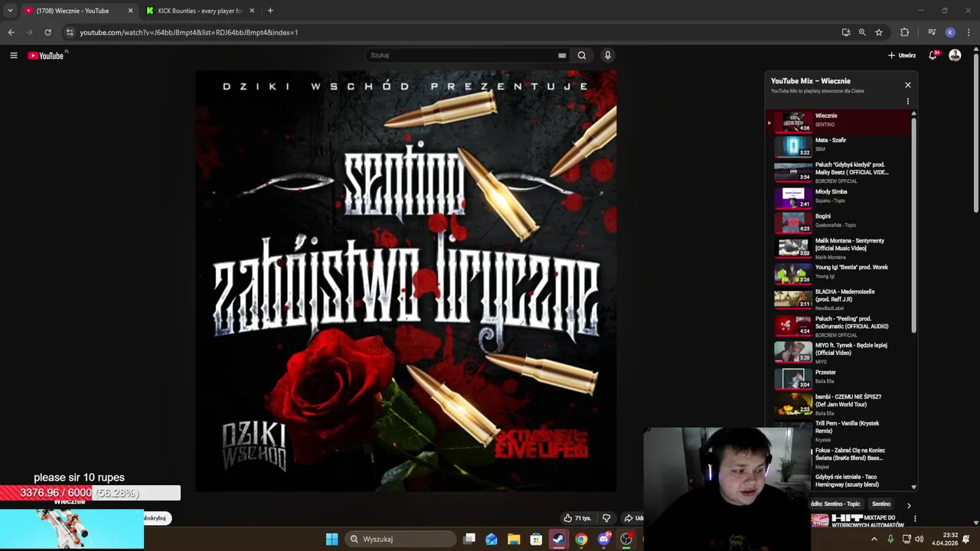Click the address bar URL
This screenshot has width=980, height=551.
click(x=189, y=32)
